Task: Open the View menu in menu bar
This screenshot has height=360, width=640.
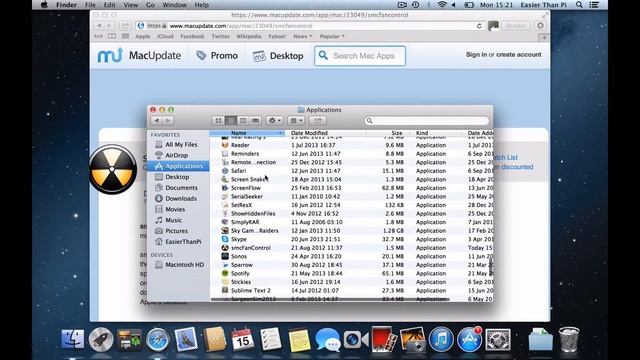Action: click(131, 5)
